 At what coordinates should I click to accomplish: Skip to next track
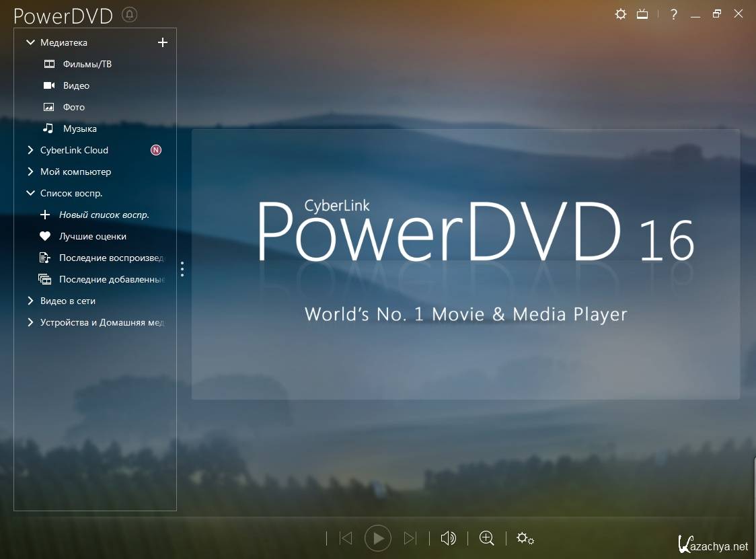point(410,538)
